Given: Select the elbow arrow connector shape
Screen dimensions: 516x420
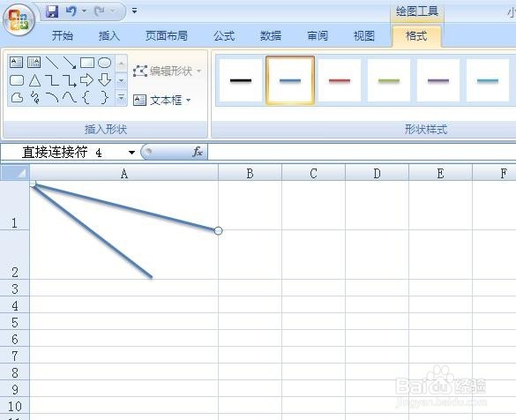Looking at the screenshot, I should [70, 80].
